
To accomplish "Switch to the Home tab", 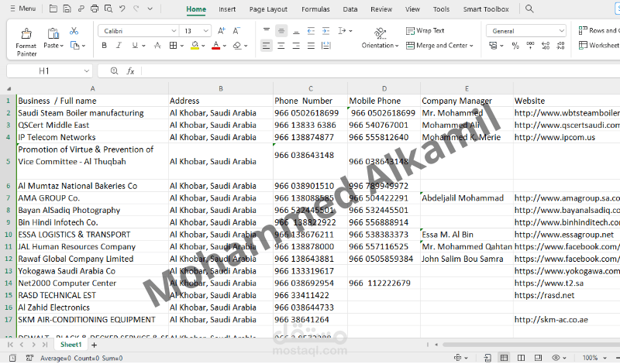I will [x=196, y=9].
